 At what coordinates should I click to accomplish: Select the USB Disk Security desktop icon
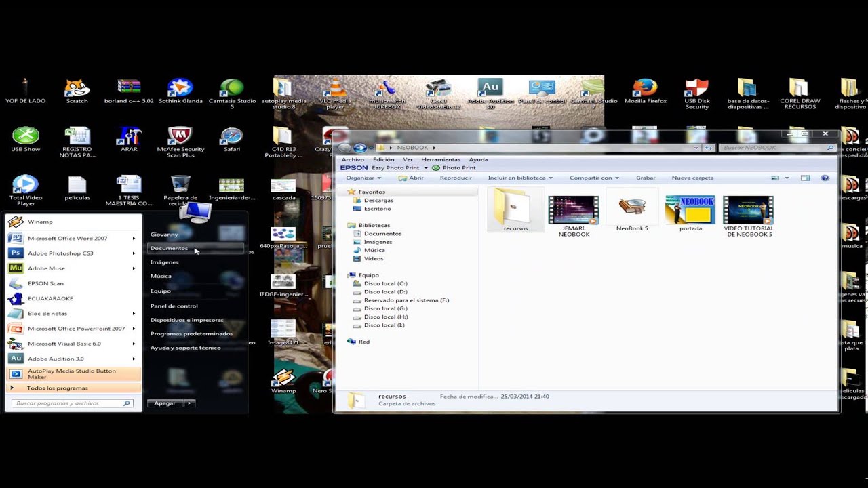696,94
